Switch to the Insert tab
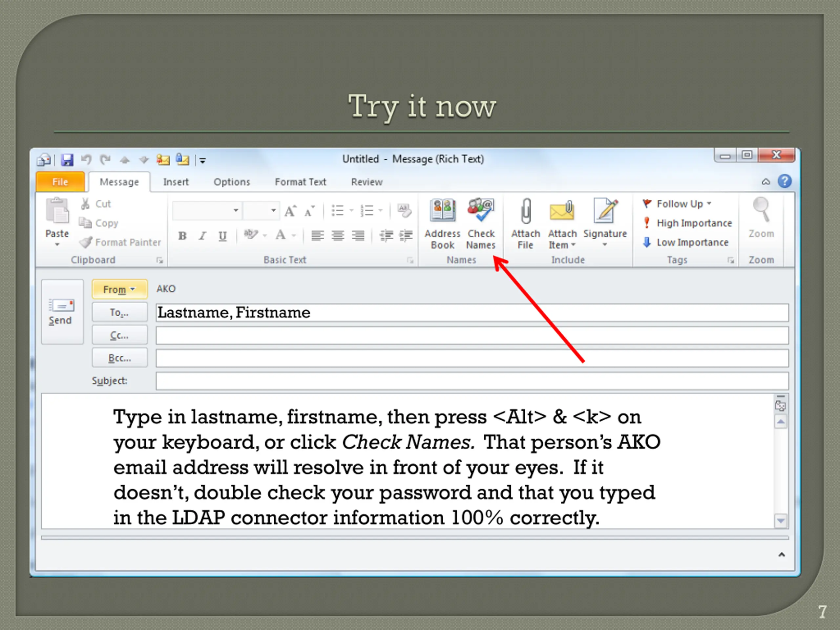 176,182
